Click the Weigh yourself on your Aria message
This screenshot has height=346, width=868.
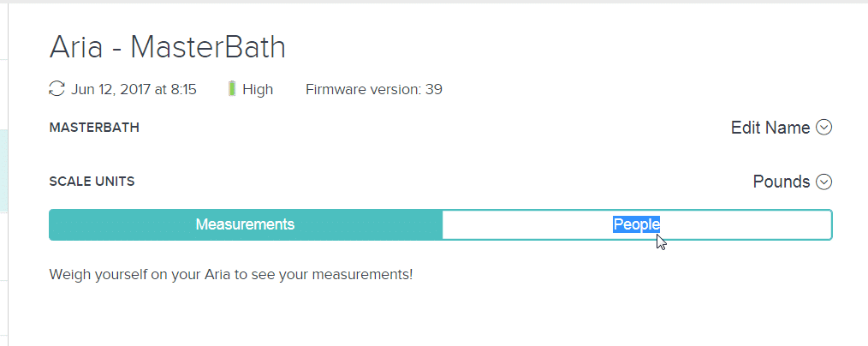pos(231,275)
